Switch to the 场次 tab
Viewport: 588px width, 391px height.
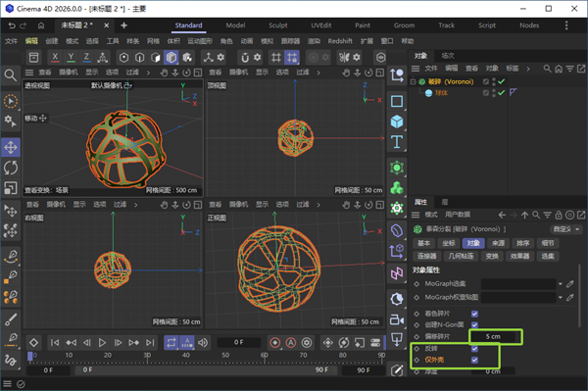(448, 56)
